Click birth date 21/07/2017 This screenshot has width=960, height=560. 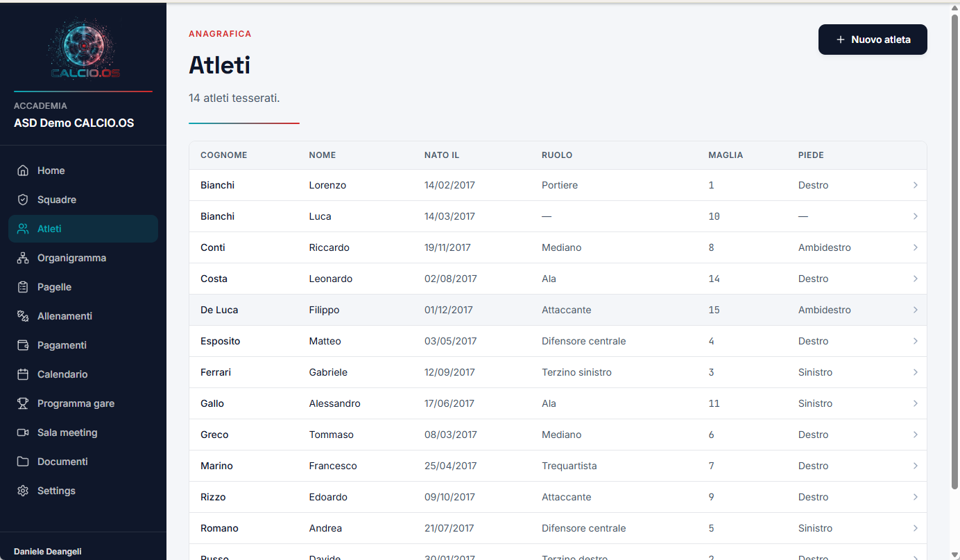[x=449, y=528]
